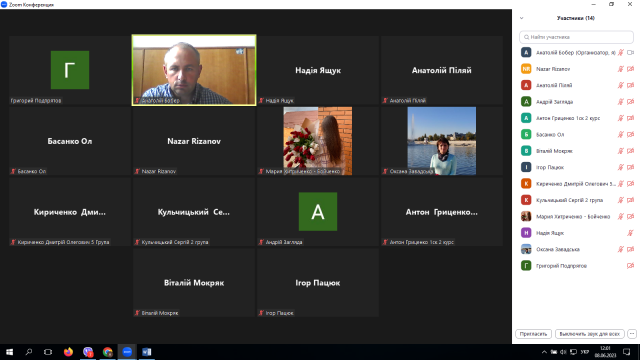Click the Zoom icon in taskbar
This screenshot has width=640, height=360.
click(x=127, y=352)
